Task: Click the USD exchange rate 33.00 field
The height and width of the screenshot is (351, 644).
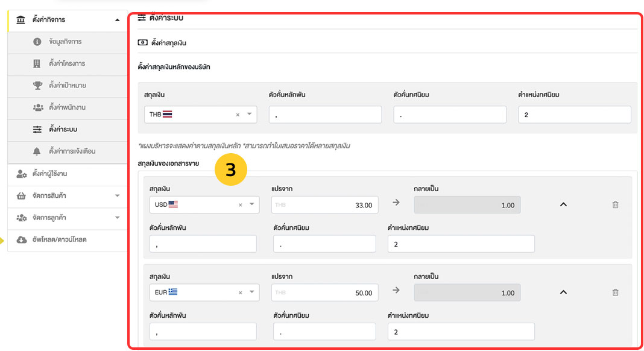Action: tap(325, 205)
